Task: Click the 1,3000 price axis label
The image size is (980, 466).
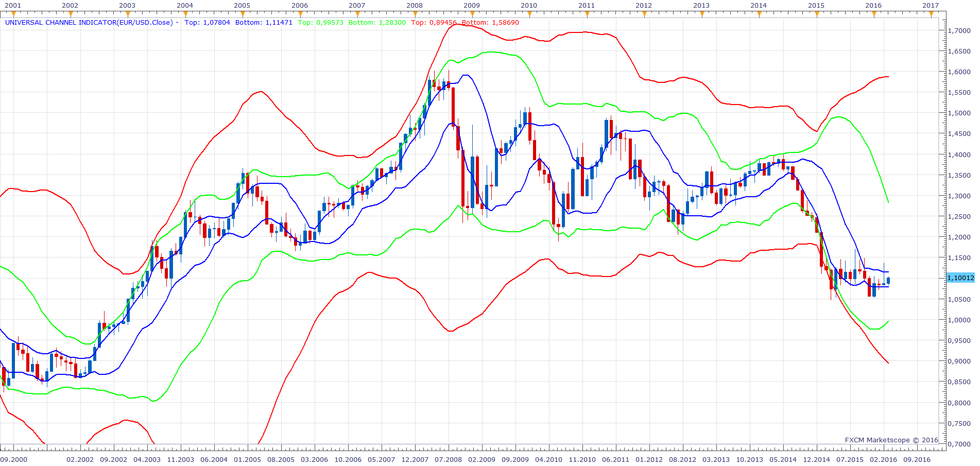Action: click(x=959, y=196)
